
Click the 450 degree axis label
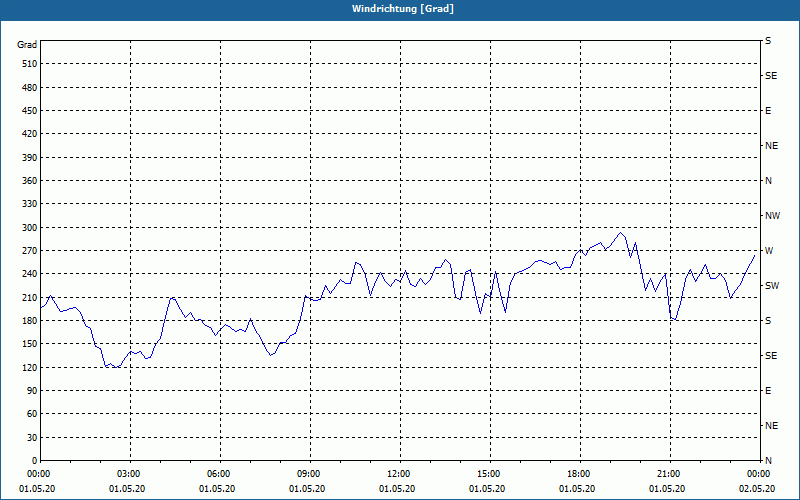[30, 111]
